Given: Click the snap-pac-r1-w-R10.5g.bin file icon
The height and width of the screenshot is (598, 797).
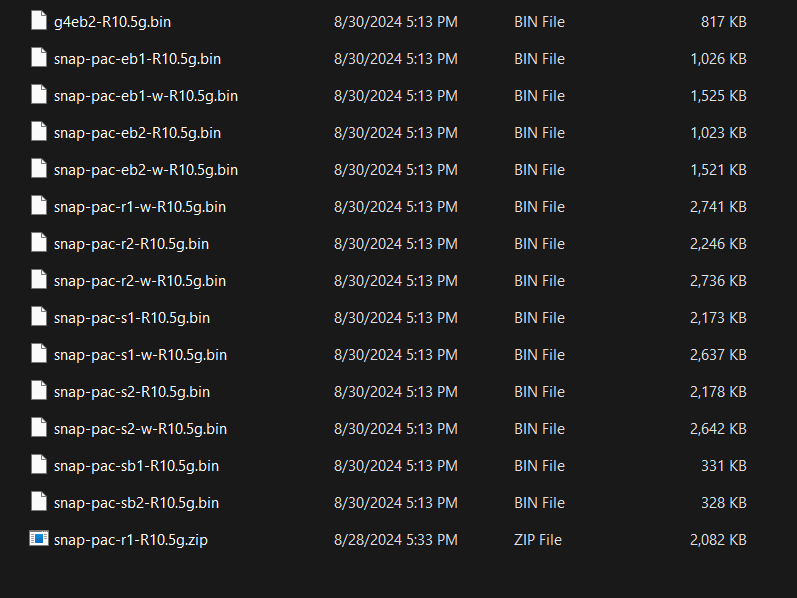Looking at the screenshot, I should coord(39,205).
